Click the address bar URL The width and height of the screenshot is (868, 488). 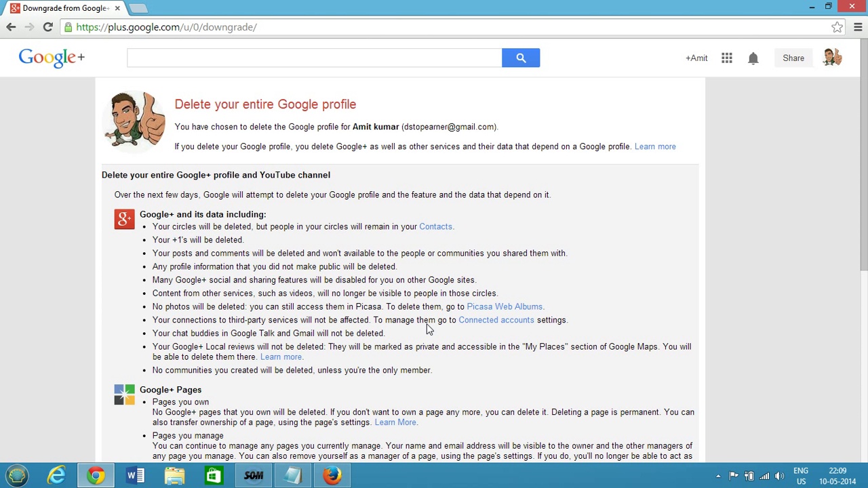166,27
